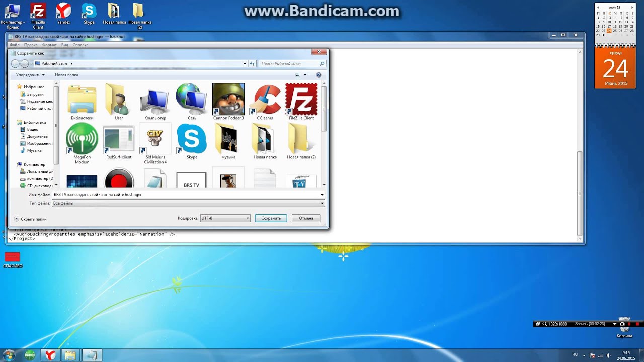Screen dimensions: 644x362
Task: Select the Bandicam red record icon file
Action: pos(119,179)
